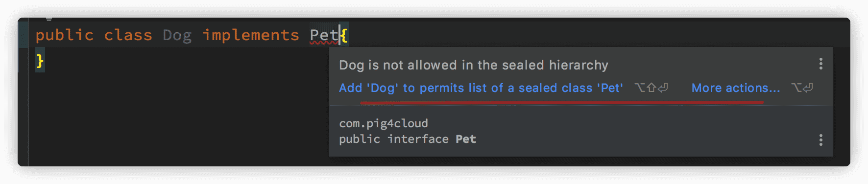The image size is (868, 184).
Task: Click the yellow opening curly brace
Action: click(x=344, y=35)
